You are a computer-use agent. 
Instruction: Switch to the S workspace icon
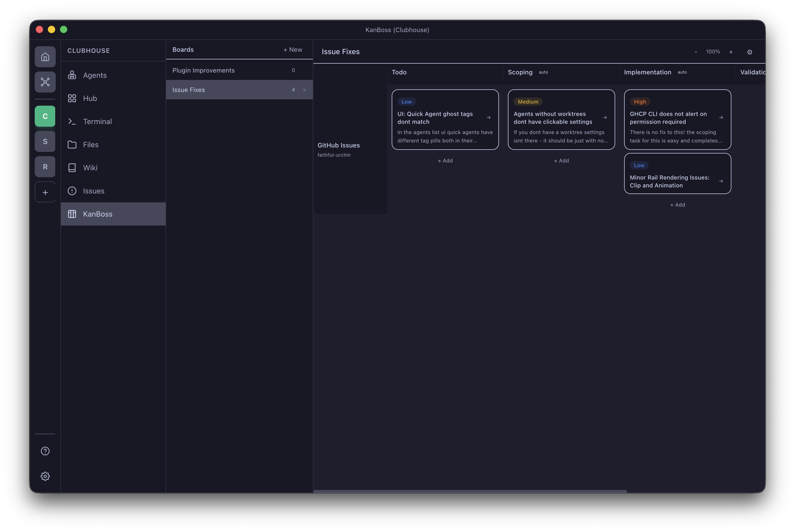pyautogui.click(x=45, y=141)
